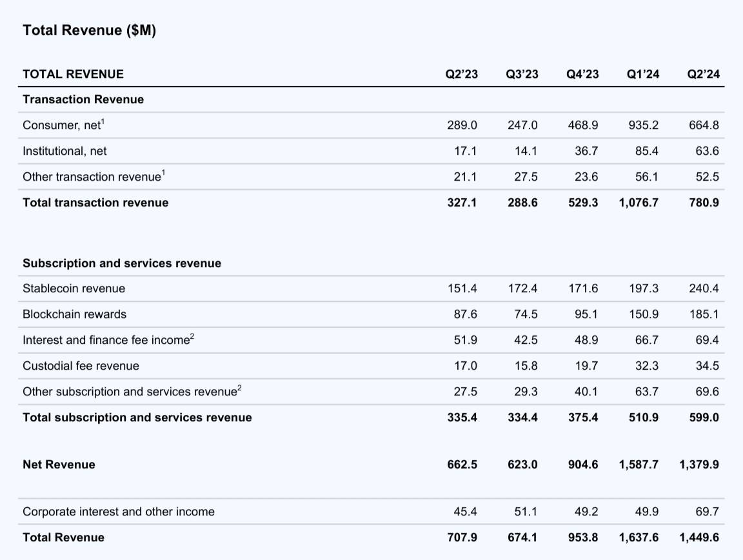Click the 'Total Revenue ($M)' title
This screenshot has height=560, width=743.
(x=89, y=30)
